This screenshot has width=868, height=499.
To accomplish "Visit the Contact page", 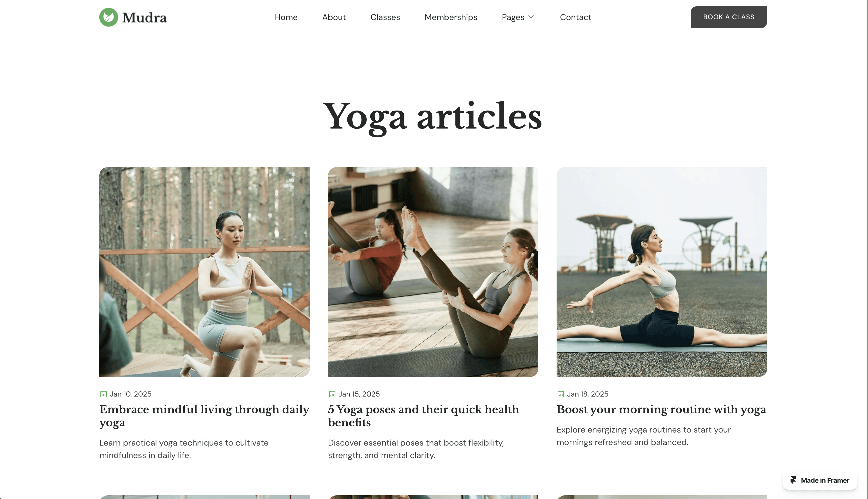I will tap(575, 17).
